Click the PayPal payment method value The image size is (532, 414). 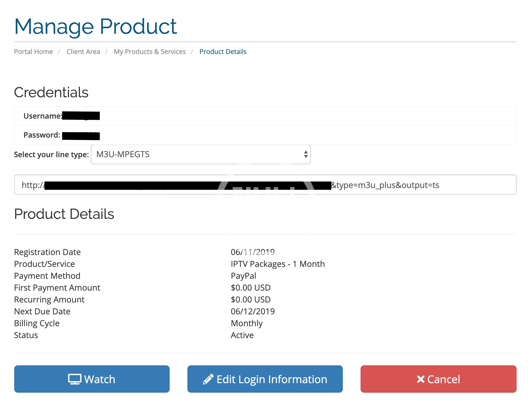tap(243, 276)
